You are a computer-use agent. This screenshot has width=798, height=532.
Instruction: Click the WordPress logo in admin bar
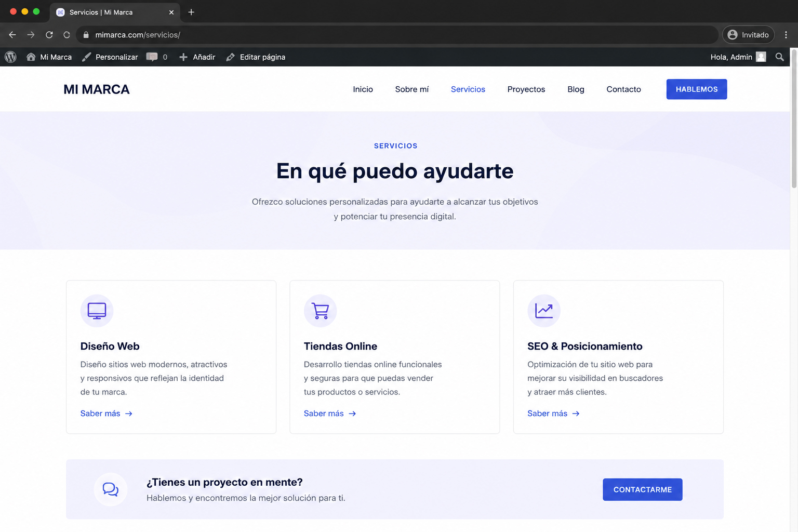click(x=10, y=57)
